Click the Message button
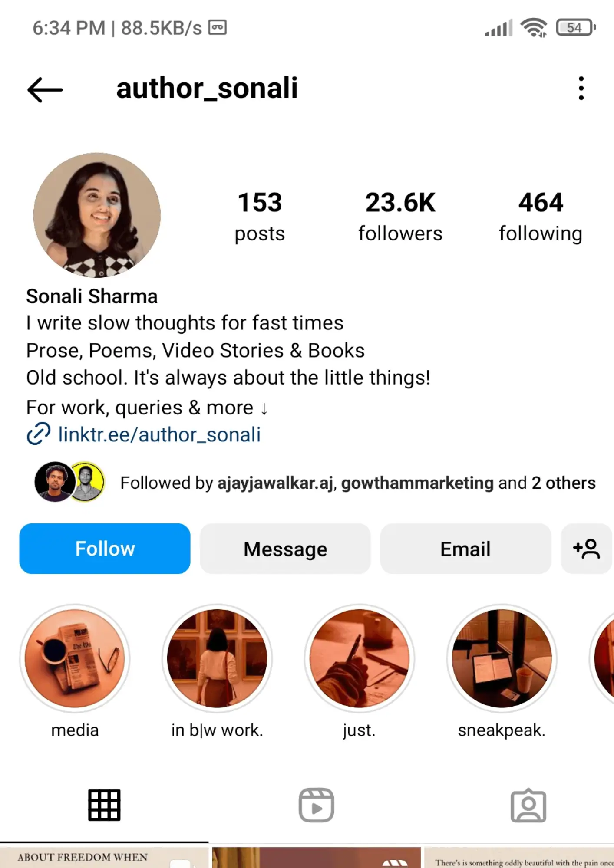 click(x=285, y=549)
